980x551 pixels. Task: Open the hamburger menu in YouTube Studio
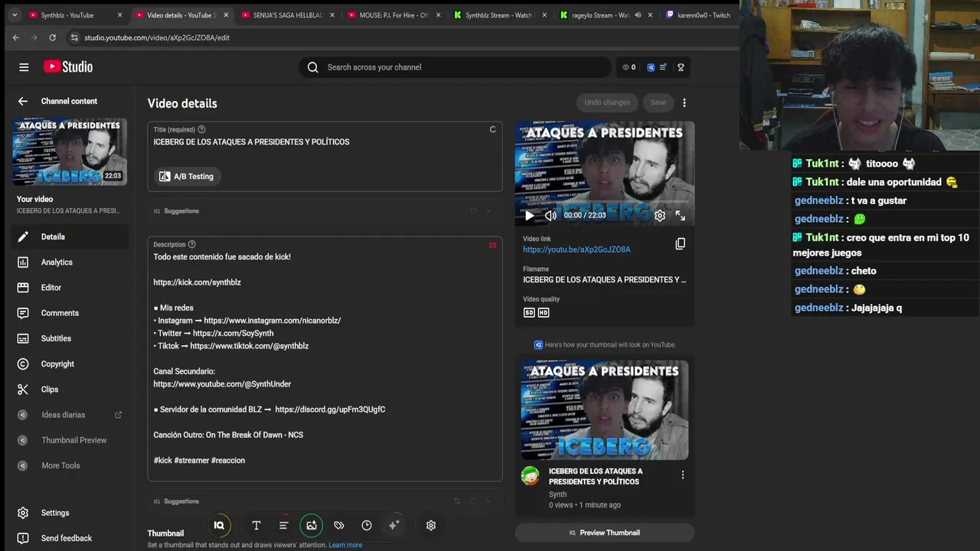click(x=24, y=67)
